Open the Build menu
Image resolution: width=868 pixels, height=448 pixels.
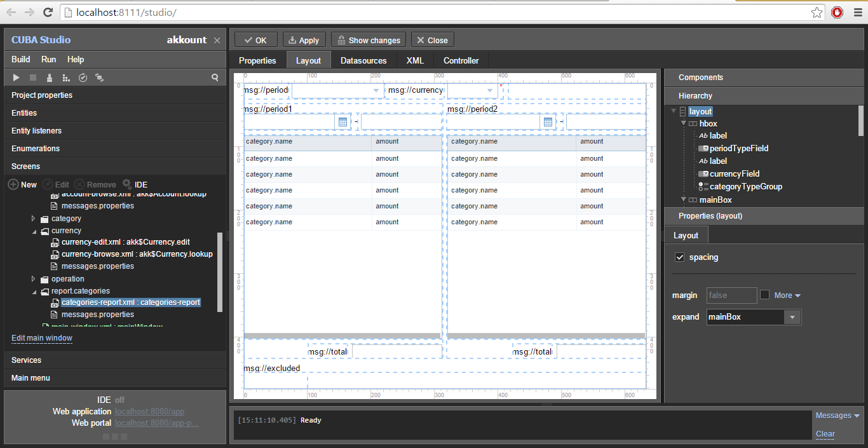[x=21, y=59]
